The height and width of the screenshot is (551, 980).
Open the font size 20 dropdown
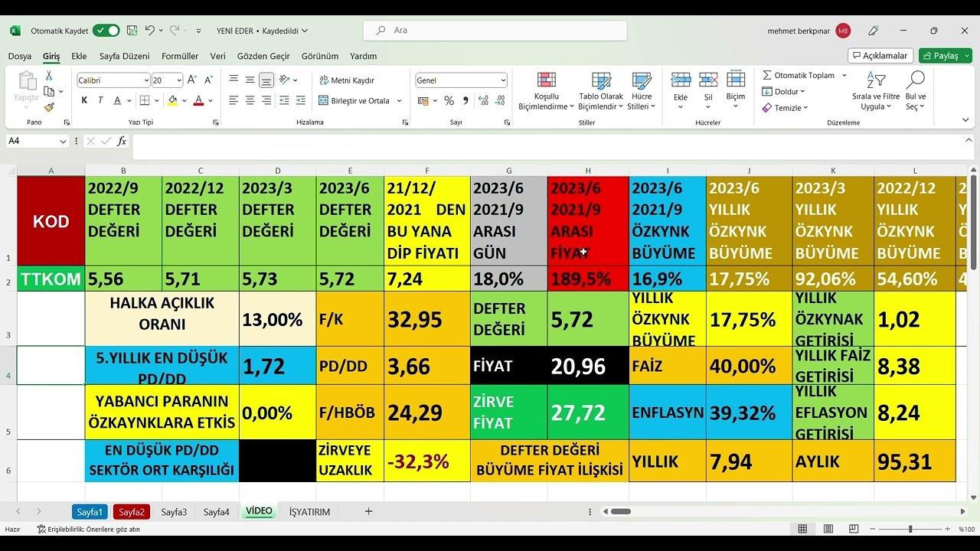[x=179, y=80]
